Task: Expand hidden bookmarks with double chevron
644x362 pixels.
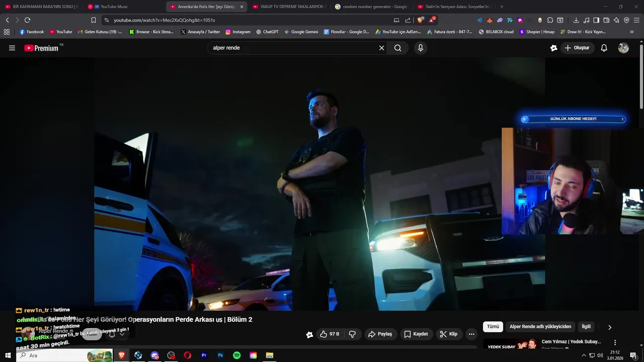Action: [x=632, y=32]
